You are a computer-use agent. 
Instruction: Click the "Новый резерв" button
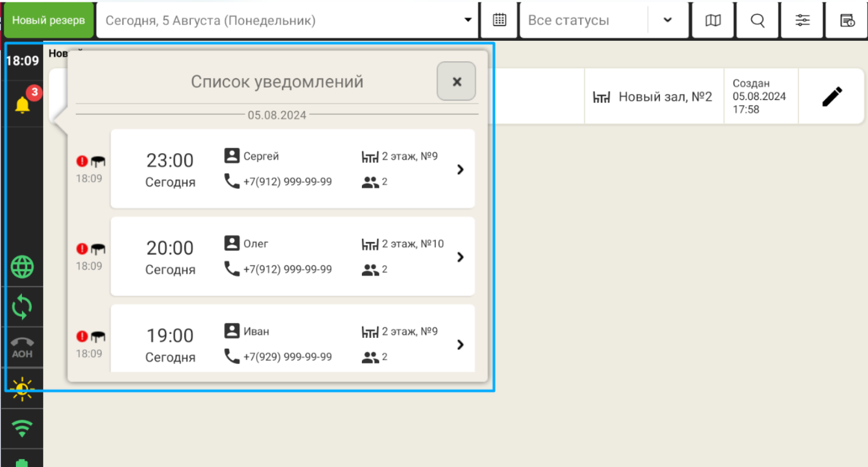[48, 20]
